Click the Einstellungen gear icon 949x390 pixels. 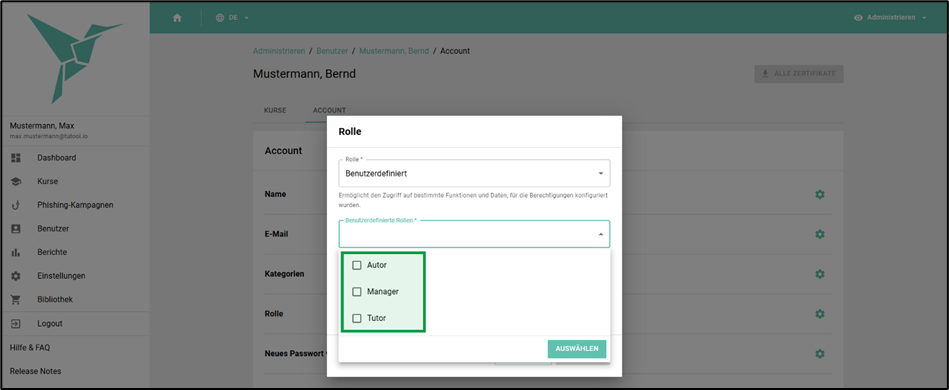click(x=16, y=276)
